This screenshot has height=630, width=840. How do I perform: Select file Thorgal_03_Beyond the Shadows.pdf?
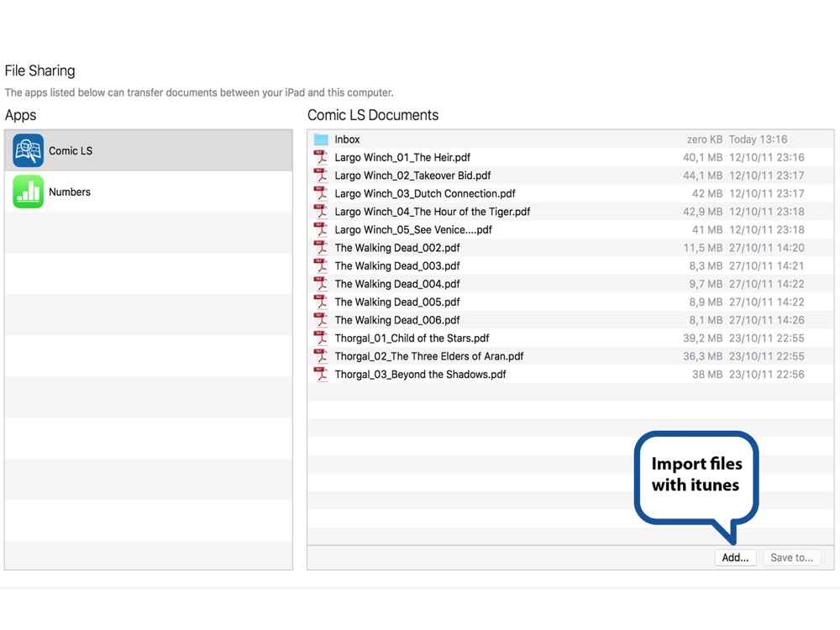421,375
